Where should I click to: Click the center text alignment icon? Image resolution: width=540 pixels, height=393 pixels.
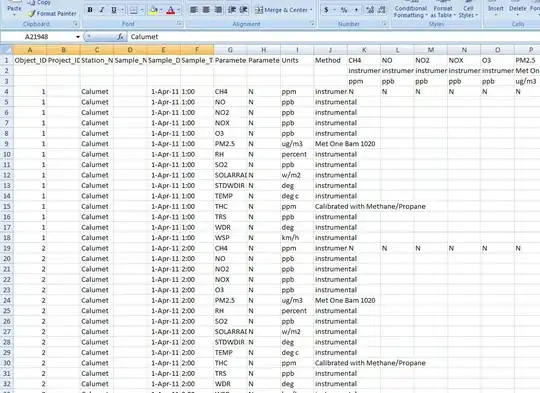pyautogui.click(x=206, y=10)
